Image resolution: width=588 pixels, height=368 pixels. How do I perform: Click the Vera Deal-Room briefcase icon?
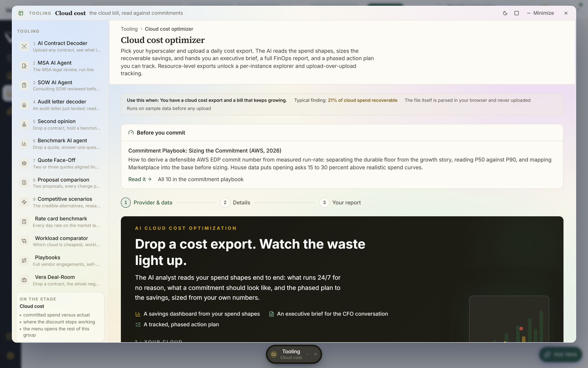coord(24,280)
